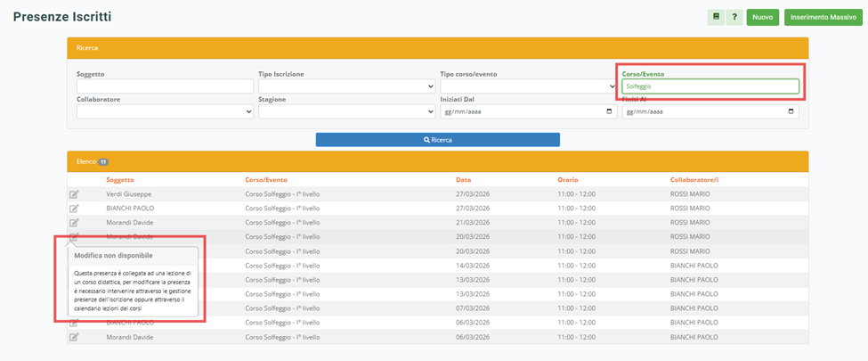Click the question mark help button
Image resolution: width=868 pixels, height=361 pixels.
point(734,17)
